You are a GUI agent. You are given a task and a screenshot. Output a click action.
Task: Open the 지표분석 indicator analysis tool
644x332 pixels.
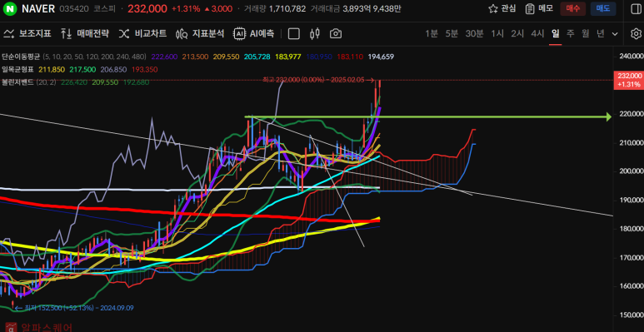pos(200,33)
